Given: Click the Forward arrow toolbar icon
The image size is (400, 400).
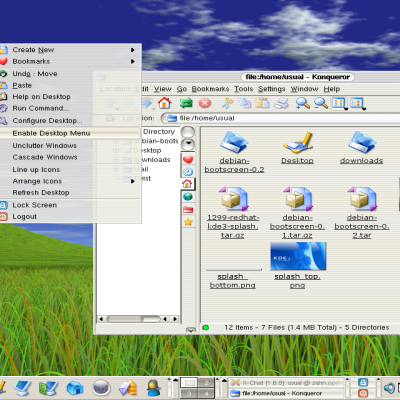Looking at the screenshot, I should 146,103.
